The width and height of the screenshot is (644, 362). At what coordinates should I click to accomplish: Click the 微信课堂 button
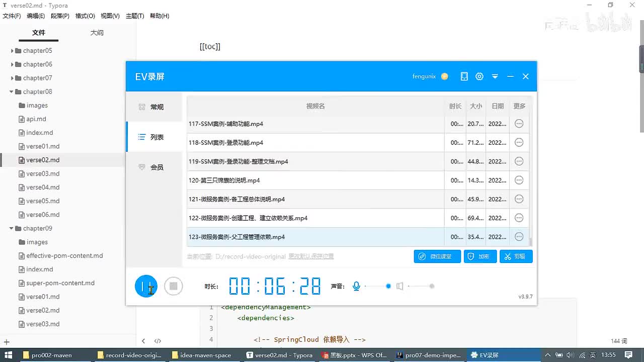pos(437,256)
